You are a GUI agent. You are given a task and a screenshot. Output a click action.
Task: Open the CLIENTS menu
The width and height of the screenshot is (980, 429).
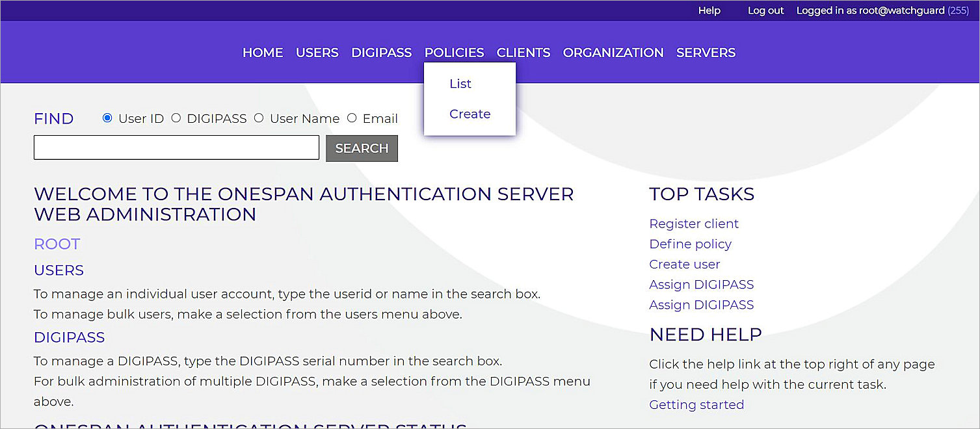[x=523, y=53]
